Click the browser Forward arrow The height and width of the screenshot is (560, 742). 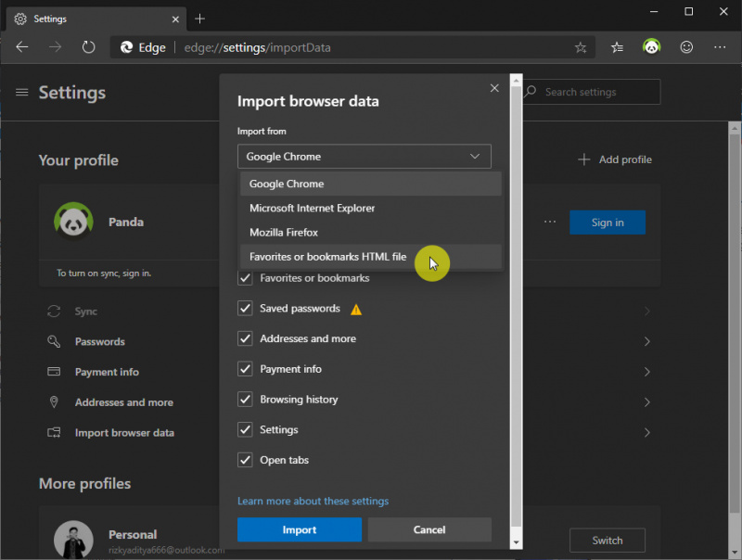pyautogui.click(x=56, y=47)
